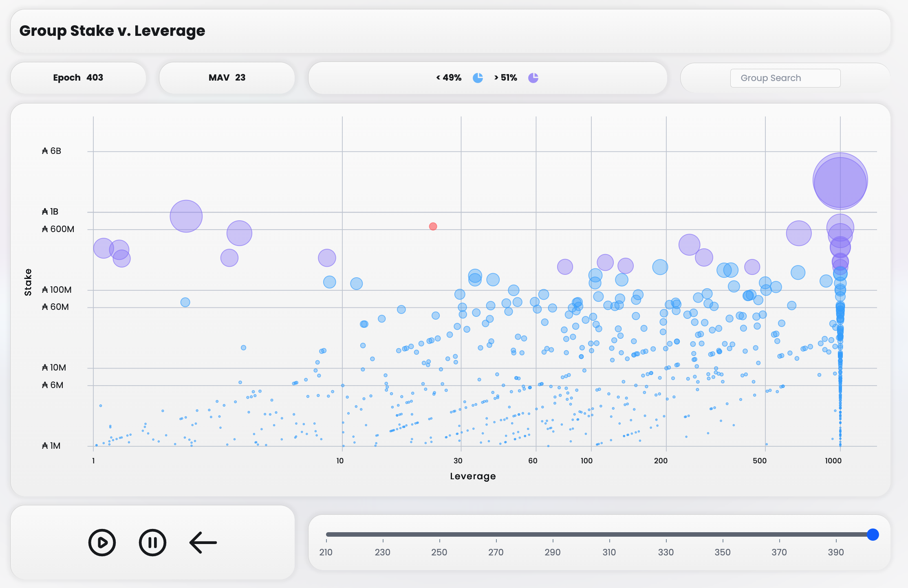Click the back arrow icon

click(x=203, y=542)
